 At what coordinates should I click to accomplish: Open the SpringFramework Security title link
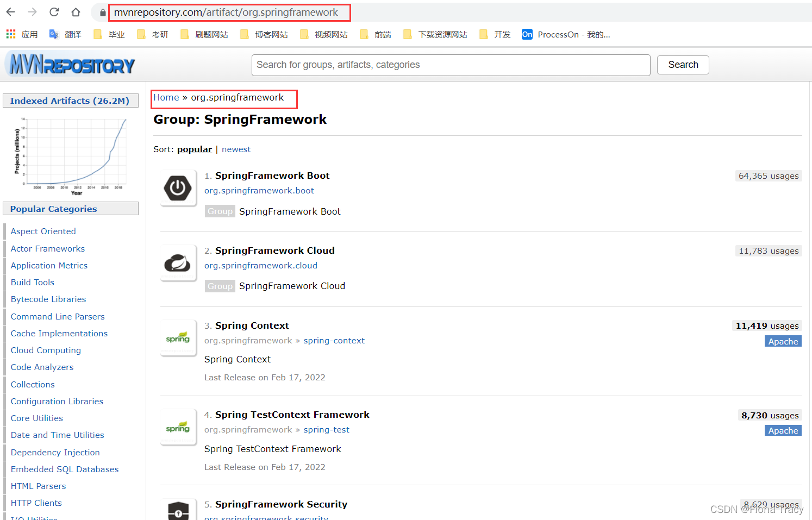(281, 504)
